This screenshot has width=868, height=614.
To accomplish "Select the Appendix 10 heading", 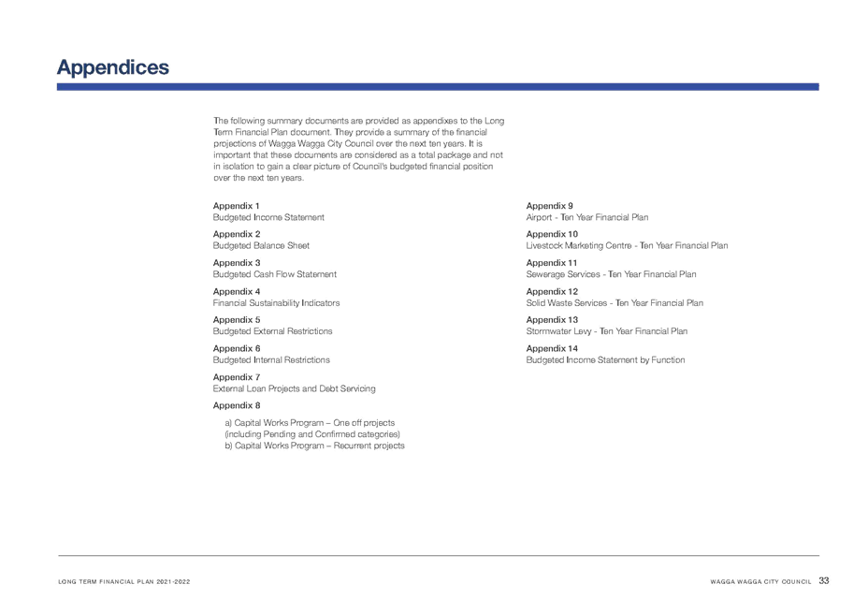I will [552, 234].
